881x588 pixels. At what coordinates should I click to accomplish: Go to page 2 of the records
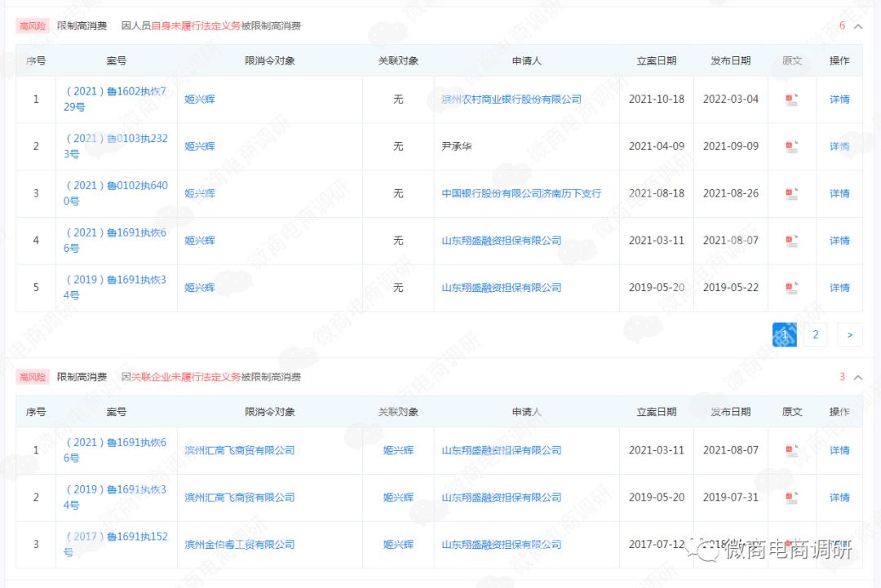(815, 334)
